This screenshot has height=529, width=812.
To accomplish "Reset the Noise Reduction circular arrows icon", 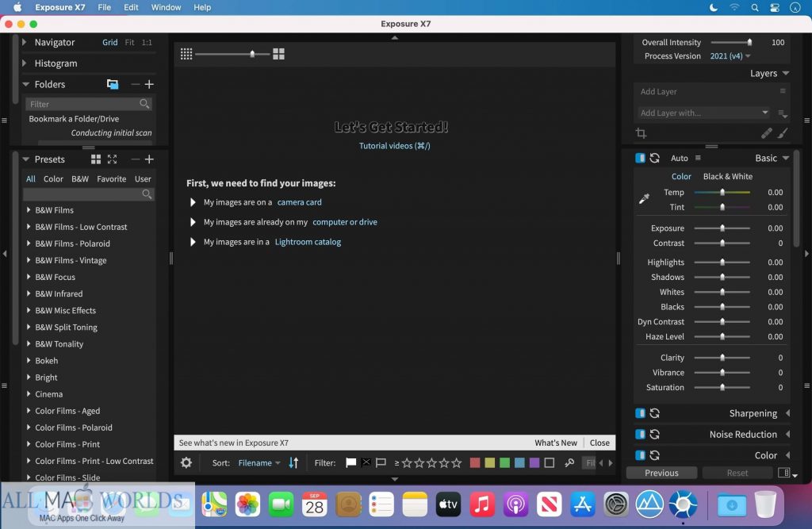I will point(654,434).
